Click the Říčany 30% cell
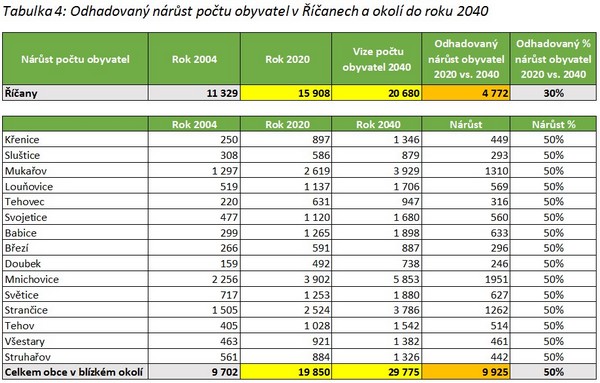 (553, 93)
